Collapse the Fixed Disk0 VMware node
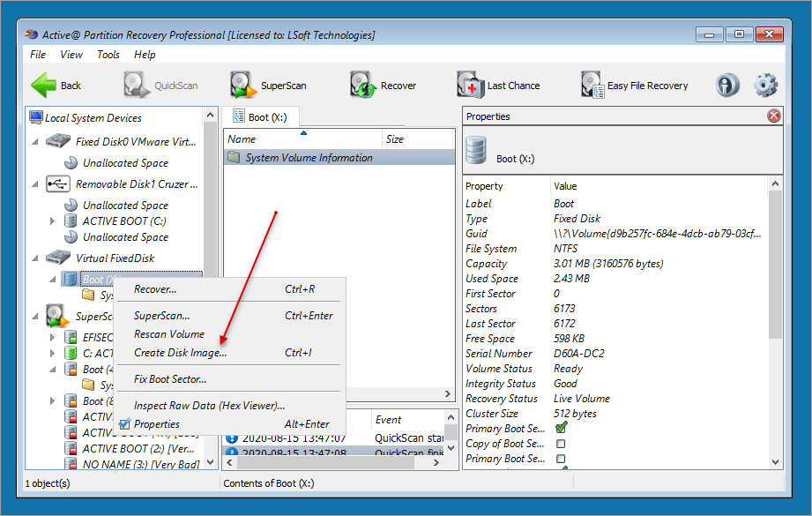 click(x=35, y=141)
